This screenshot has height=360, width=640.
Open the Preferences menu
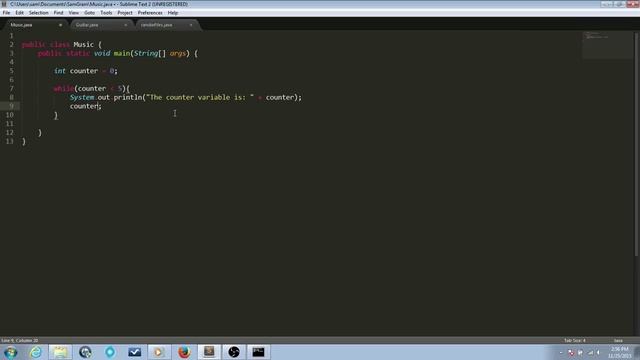click(x=150, y=13)
